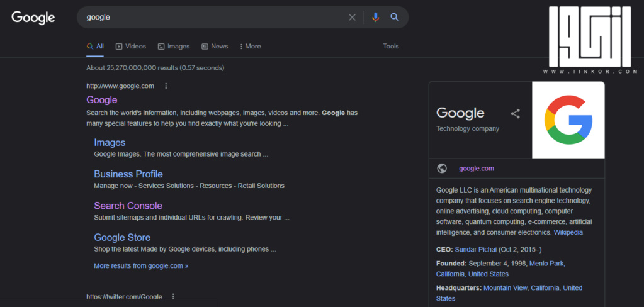The image size is (644, 307).
Task: Open the Sundar Pichai link
Action: click(x=476, y=250)
